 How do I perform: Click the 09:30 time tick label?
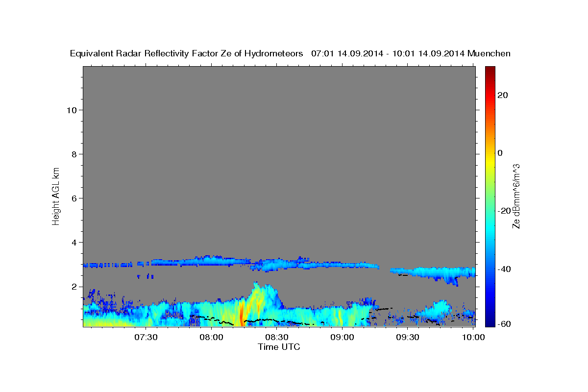point(407,337)
